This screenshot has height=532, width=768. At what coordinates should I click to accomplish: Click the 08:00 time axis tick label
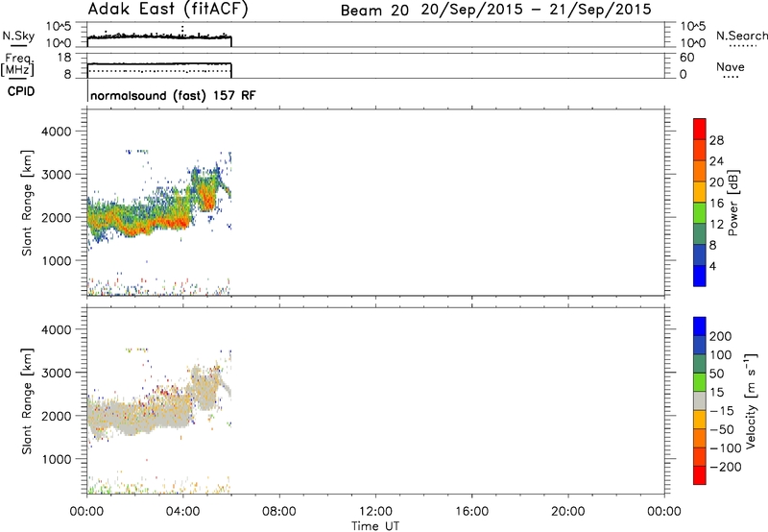279,512
